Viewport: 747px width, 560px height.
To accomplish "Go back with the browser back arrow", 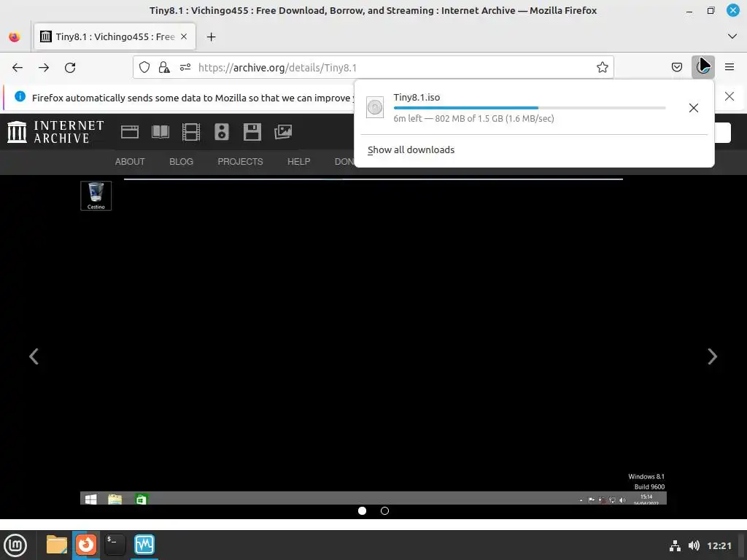I will tap(18, 68).
